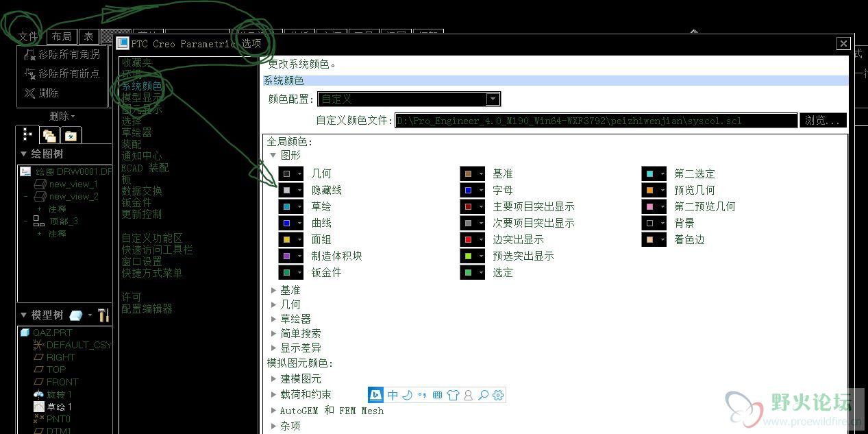Viewport: 868px width, 434px height.
Task: Expand the 建模图元 group
Action: point(273,378)
